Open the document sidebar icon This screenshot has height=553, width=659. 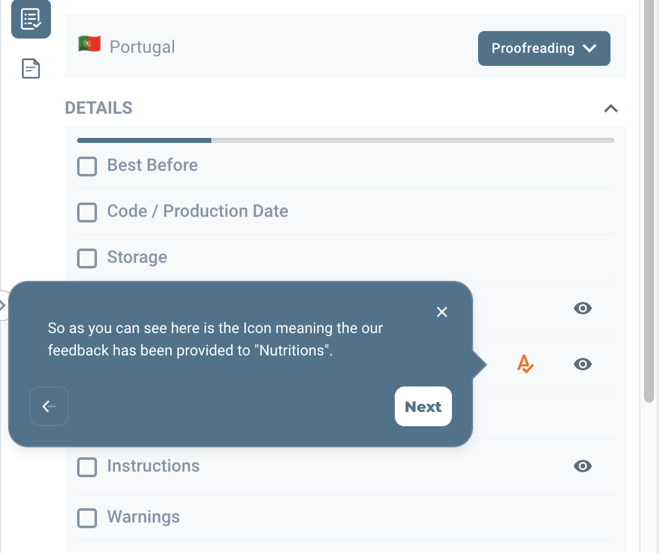[31, 69]
